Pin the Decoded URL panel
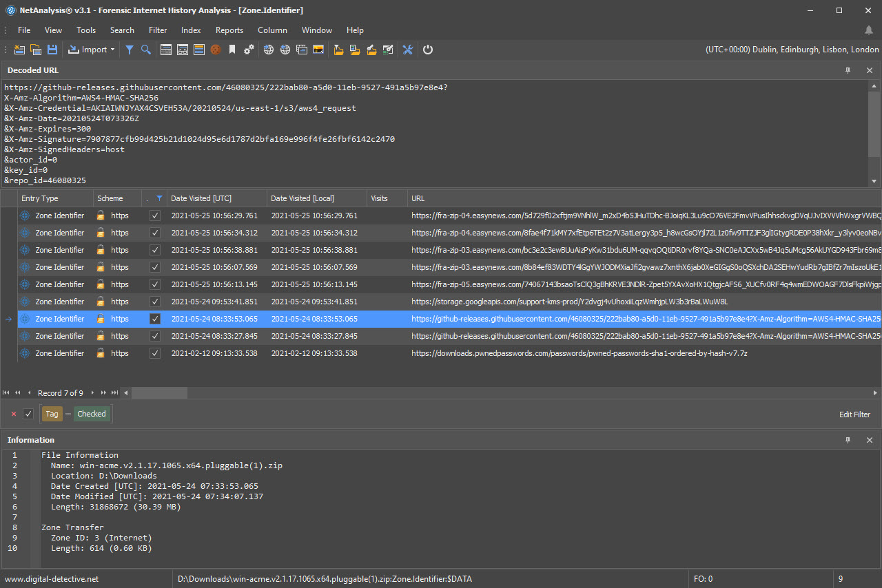 tap(848, 70)
